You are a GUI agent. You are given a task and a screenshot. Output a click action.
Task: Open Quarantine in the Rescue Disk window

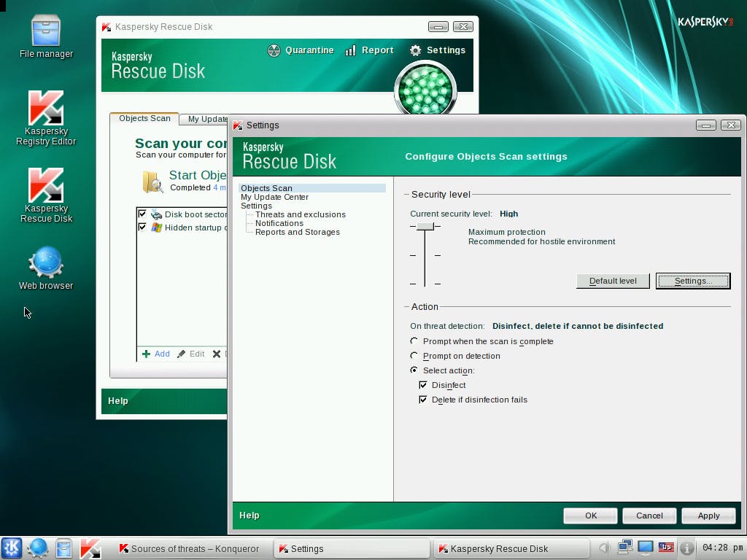coord(301,50)
